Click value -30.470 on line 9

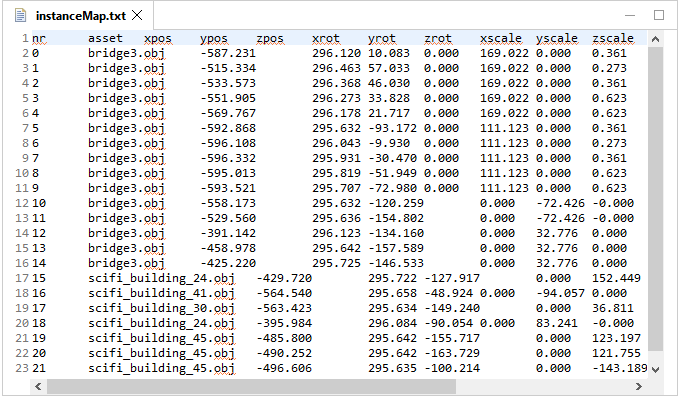click(393, 158)
